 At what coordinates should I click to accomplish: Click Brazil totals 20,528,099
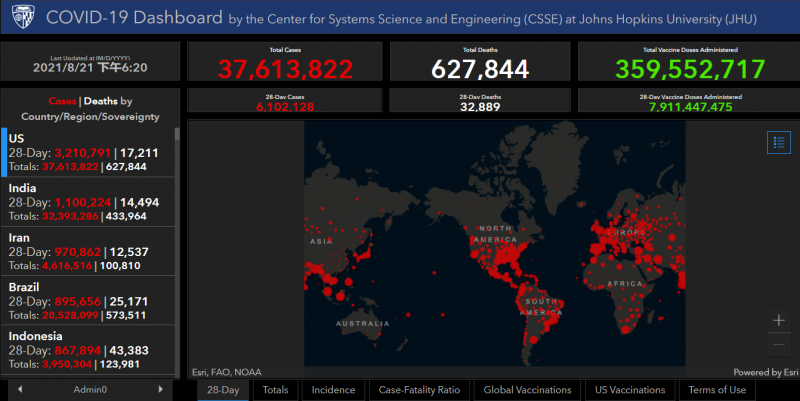tap(70, 315)
